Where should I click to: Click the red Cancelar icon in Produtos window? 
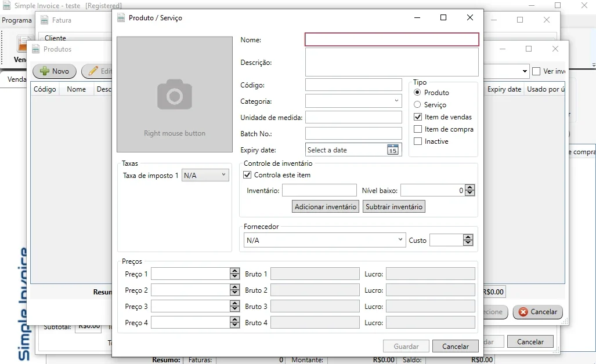[523, 312]
